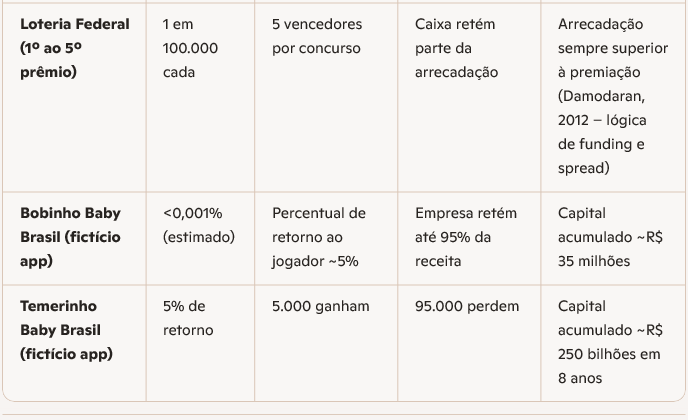Screen dimensions: 688x420
Task: Click the "Damodaran, 2012" citation text
Action: click(602, 108)
